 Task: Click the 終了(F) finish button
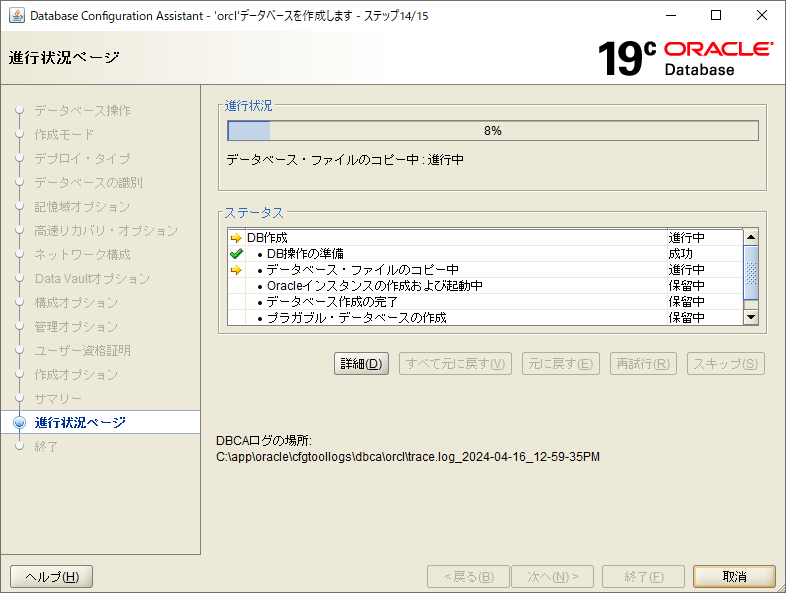click(x=643, y=576)
